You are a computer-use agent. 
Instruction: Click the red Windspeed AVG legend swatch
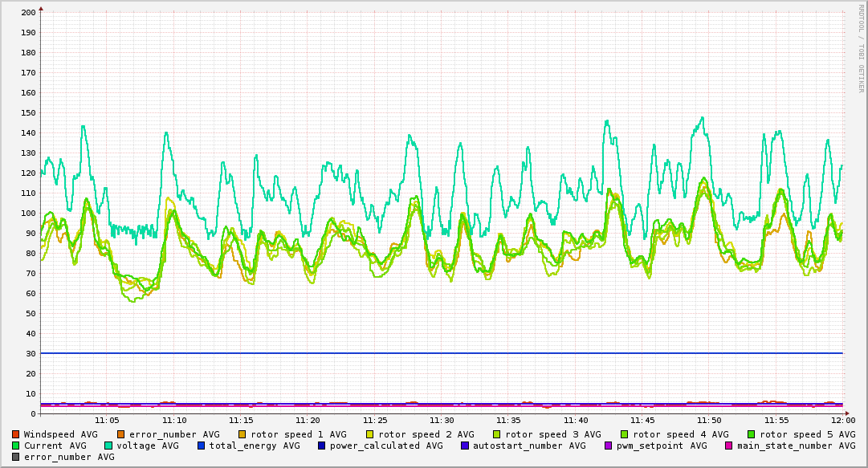click(16, 434)
